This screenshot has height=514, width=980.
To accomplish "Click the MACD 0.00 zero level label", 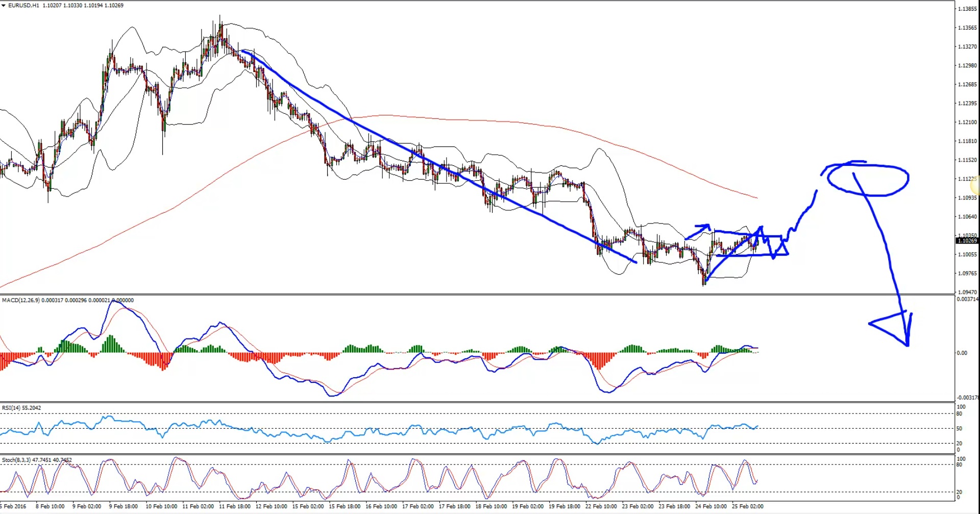I will [962, 353].
